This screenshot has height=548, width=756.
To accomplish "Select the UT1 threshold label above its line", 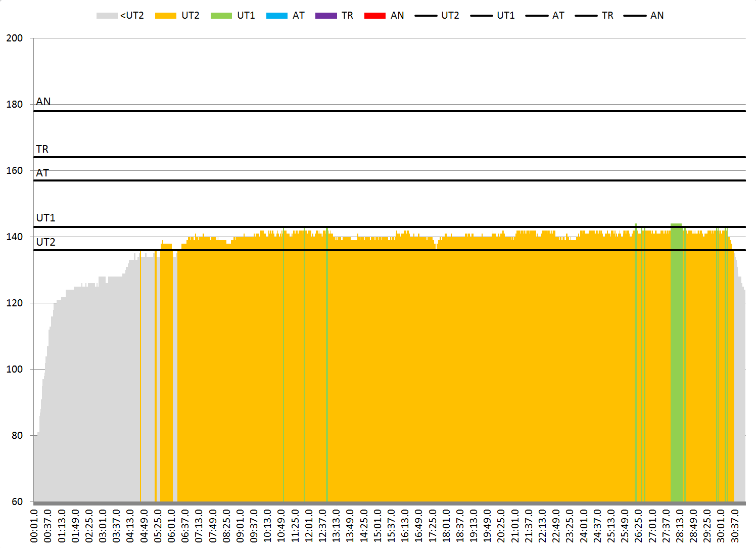I will (45, 218).
